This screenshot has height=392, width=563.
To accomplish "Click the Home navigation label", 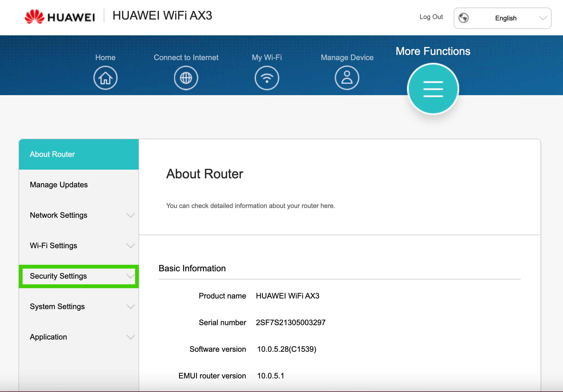I will click(105, 57).
